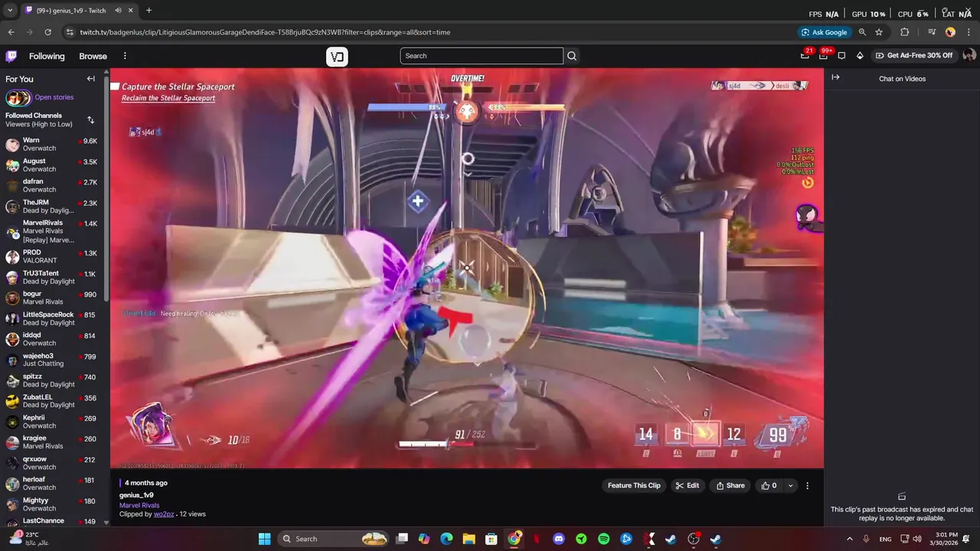This screenshot has width=980, height=551.
Task: Open the user avatar menu
Action: [x=969, y=56]
